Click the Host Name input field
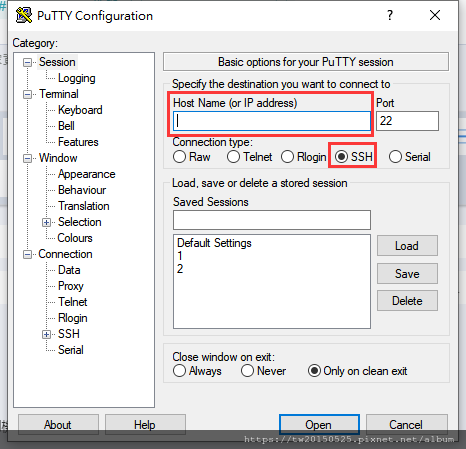 272,121
